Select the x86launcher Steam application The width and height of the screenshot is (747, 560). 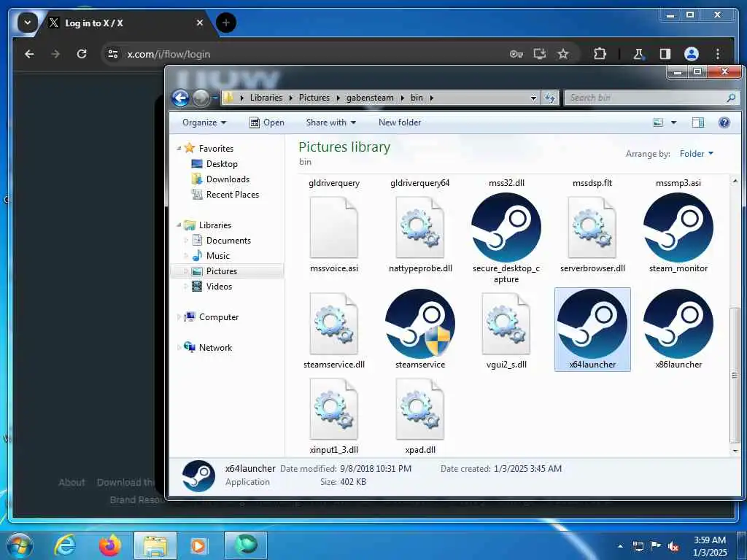coord(678,329)
